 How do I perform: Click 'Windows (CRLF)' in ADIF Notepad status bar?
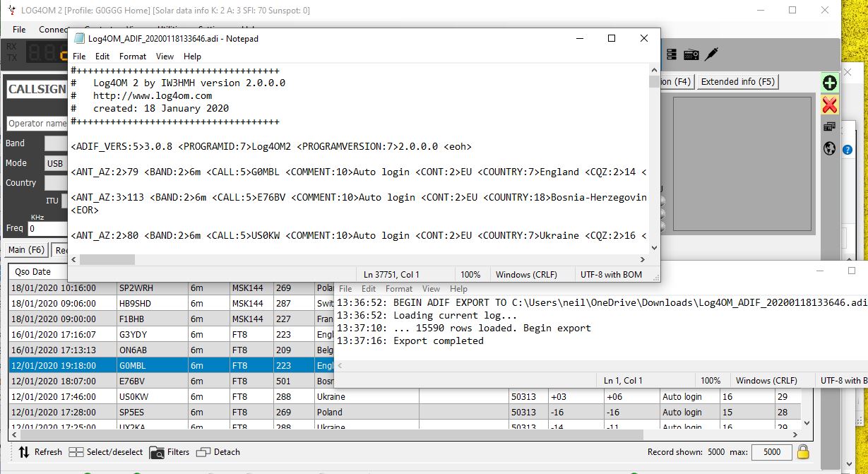click(526, 275)
